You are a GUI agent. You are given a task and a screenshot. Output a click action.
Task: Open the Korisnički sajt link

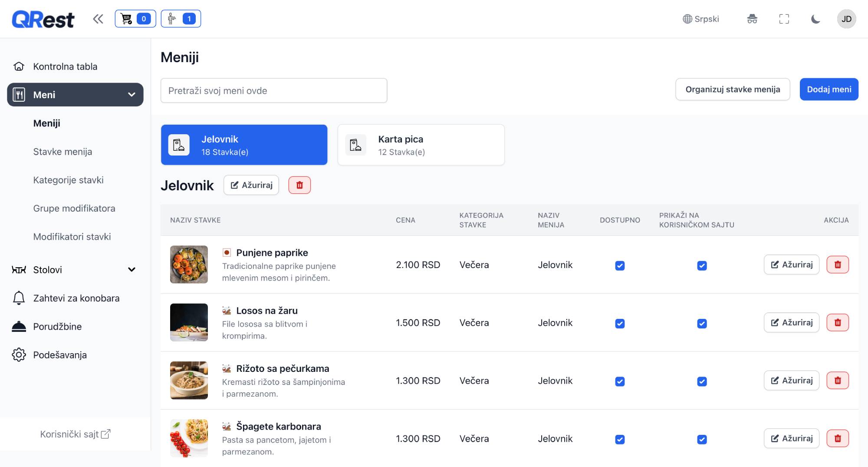pyautogui.click(x=75, y=434)
